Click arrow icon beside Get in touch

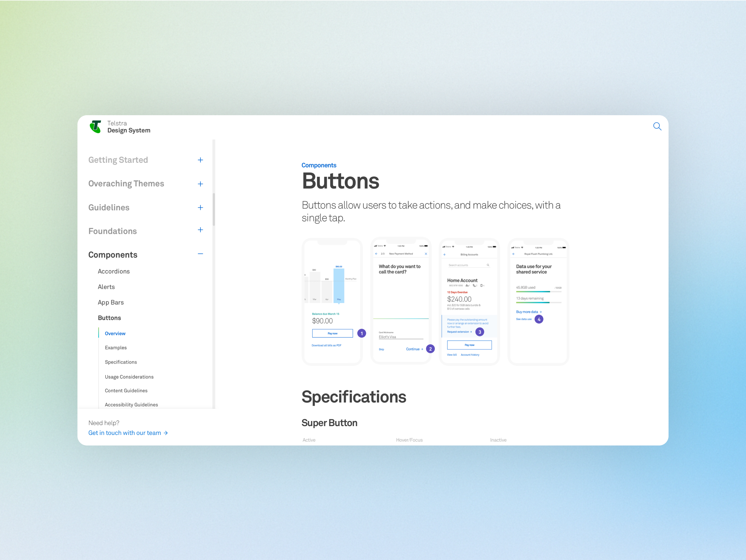[x=166, y=433]
